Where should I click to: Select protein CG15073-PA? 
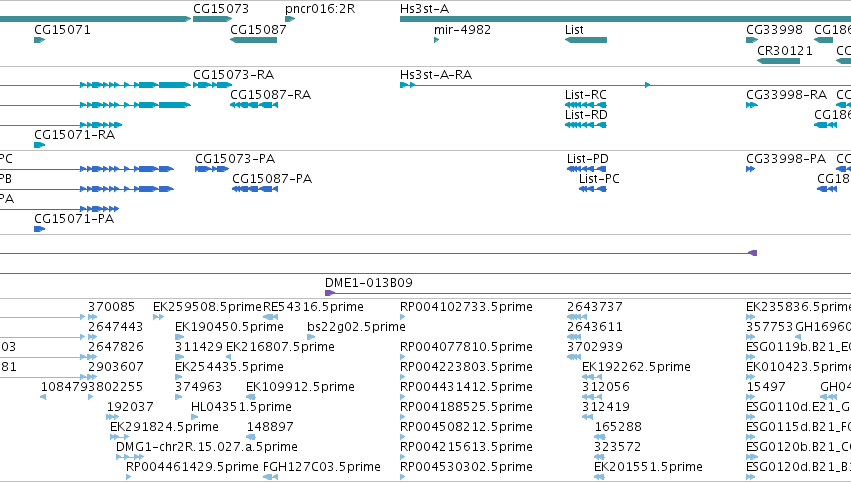(235, 159)
